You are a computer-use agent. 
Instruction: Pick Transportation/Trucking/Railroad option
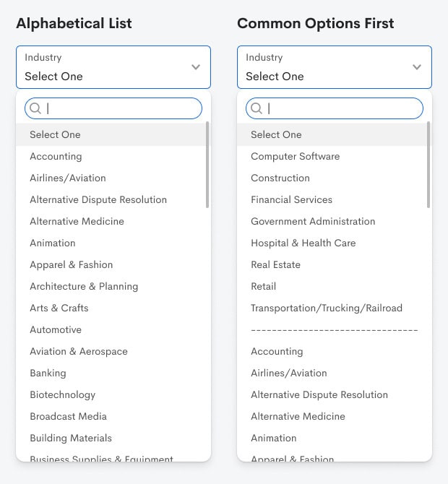(326, 308)
